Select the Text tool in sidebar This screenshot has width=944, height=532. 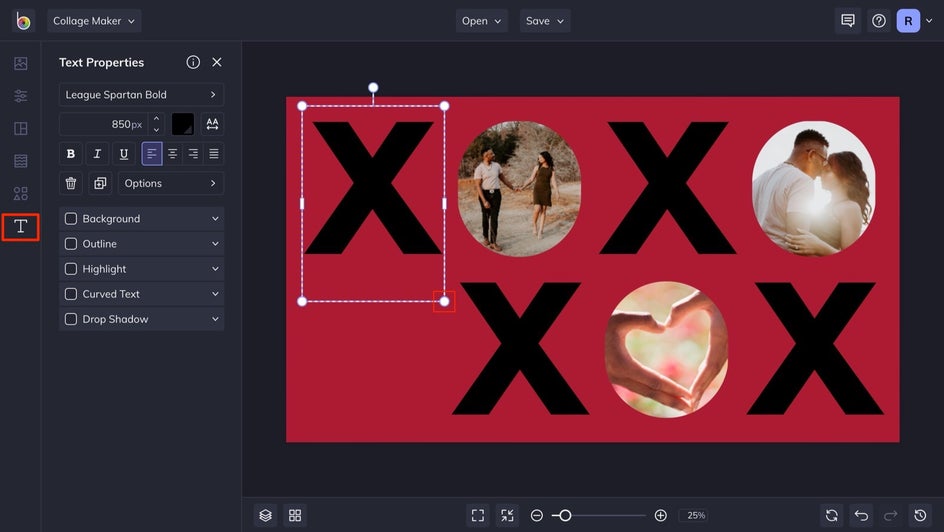click(20, 227)
